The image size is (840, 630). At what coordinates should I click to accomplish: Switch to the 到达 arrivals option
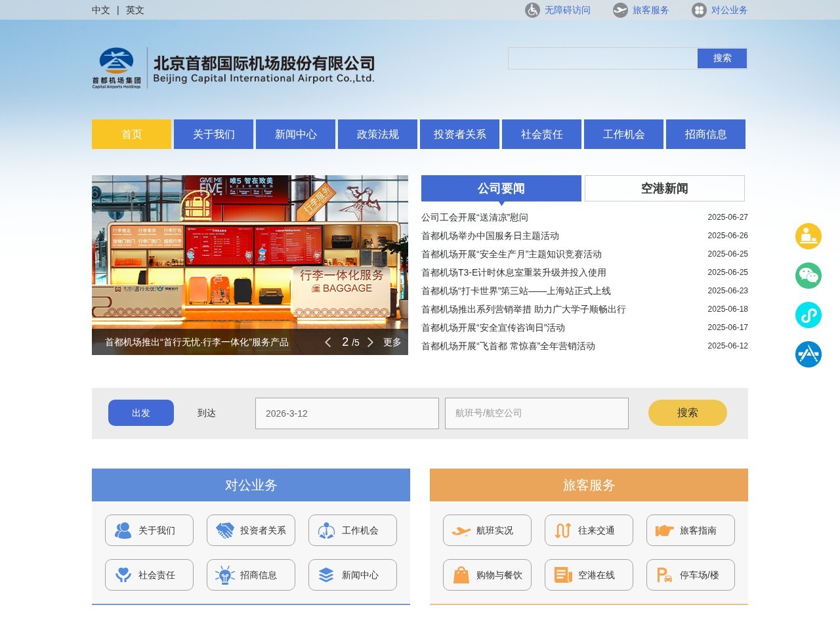[207, 413]
